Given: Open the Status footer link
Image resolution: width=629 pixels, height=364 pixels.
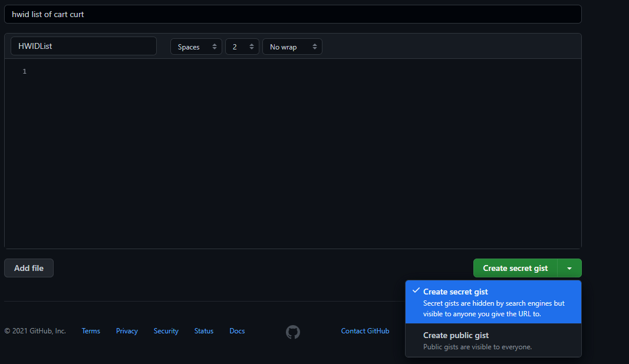Looking at the screenshot, I should coord(204,331).
